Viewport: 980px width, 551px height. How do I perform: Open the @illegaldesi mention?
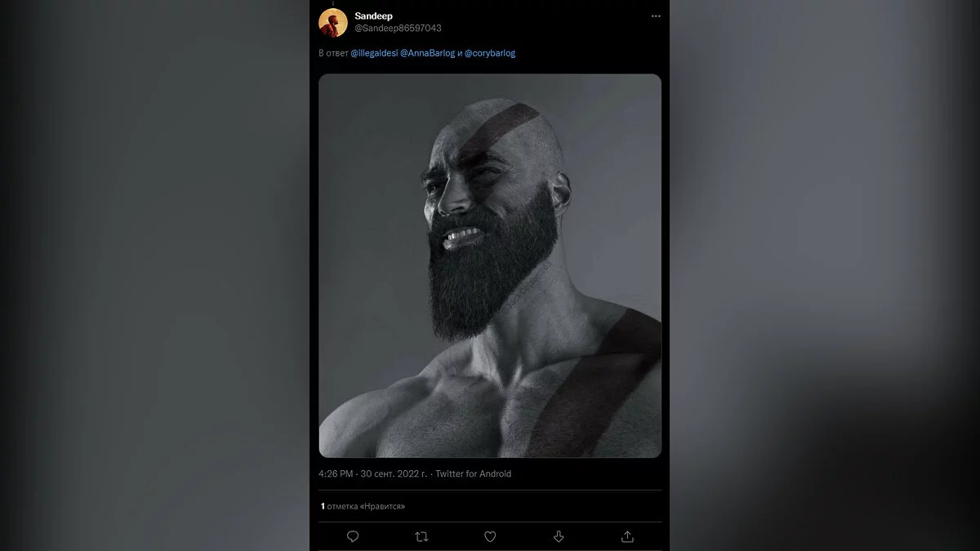[373, 53]
